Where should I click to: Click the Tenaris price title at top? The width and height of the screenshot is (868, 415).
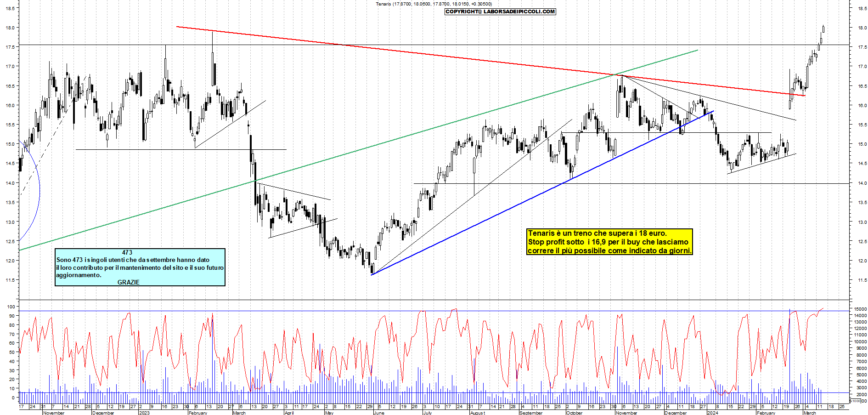click(434, 4)
